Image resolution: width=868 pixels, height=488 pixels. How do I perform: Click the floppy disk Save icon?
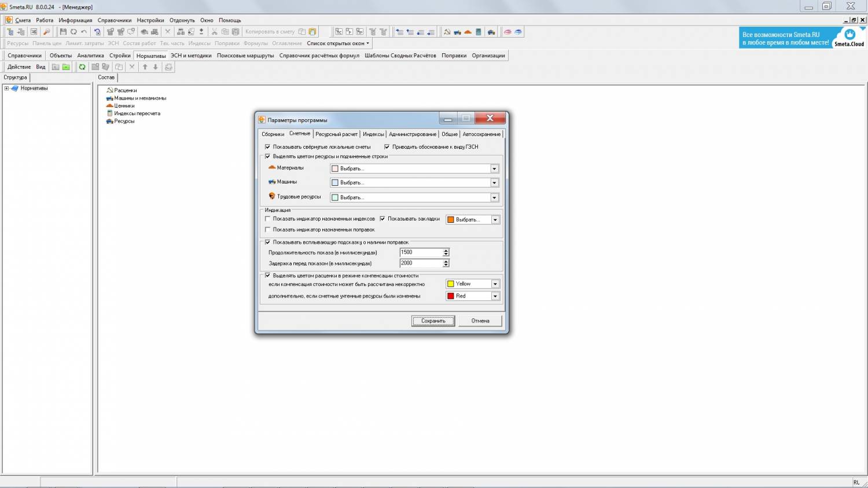[x=63, y=32]
